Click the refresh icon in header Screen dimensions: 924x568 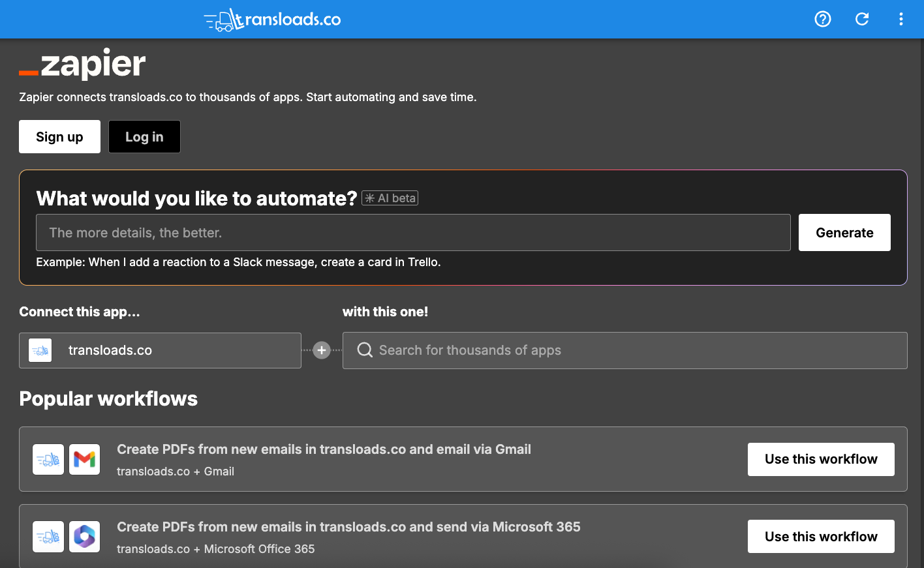tap(862, 19)
